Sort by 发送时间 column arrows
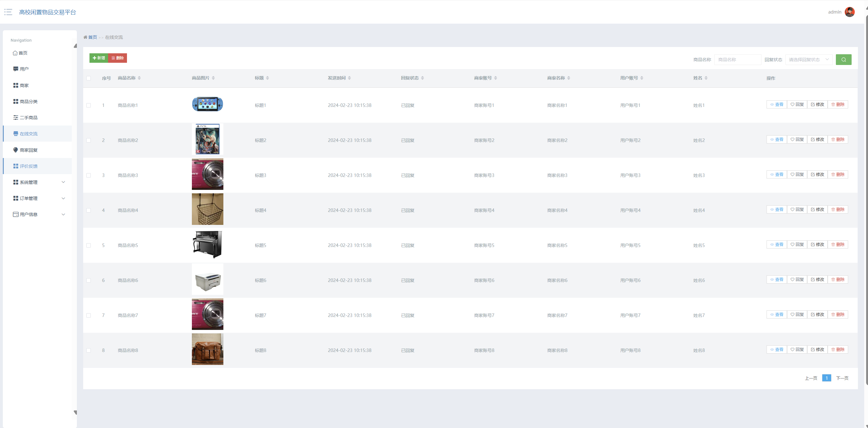The width and height of the screenshot is (868, 428). coord(349,78)
